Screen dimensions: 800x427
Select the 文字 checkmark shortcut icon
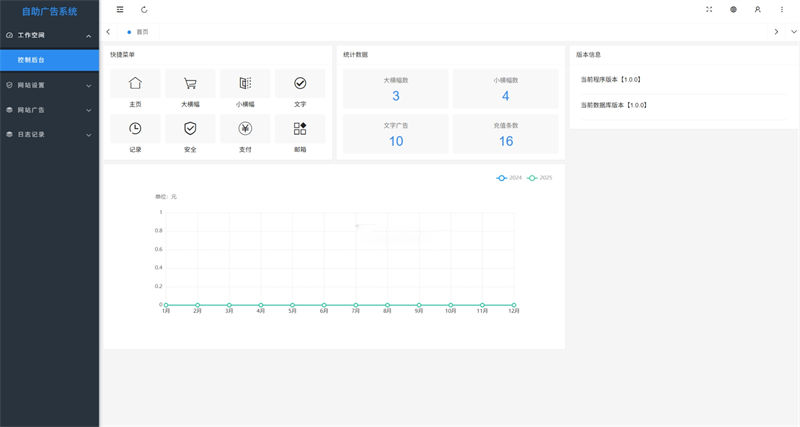300,84
